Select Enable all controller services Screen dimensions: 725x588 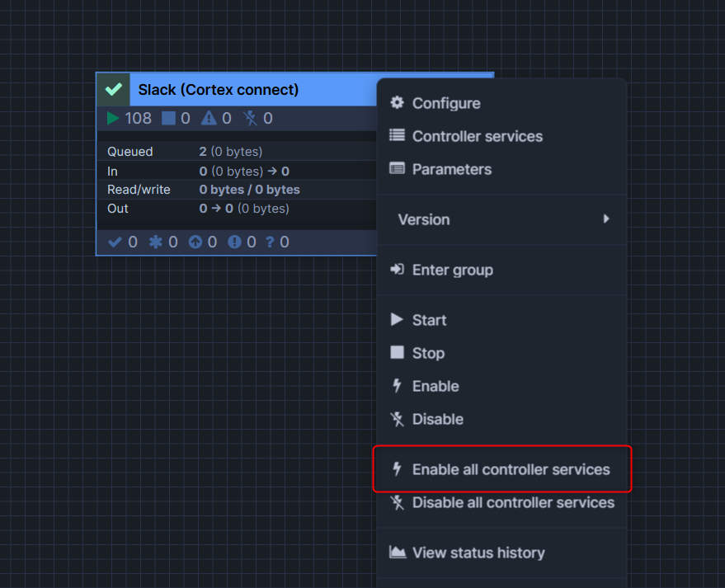tap(501, 469)
